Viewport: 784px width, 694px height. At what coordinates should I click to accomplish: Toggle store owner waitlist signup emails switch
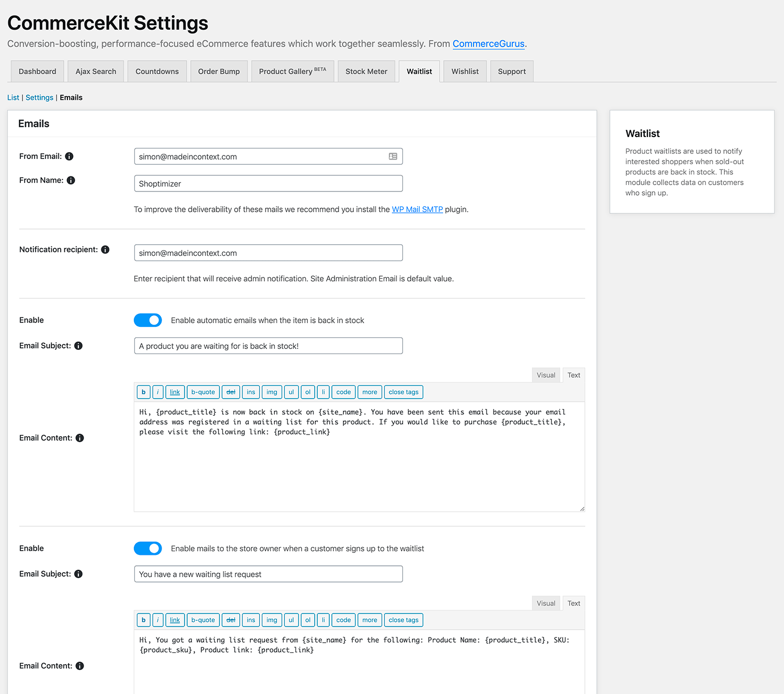pyautogui.click(x=148, y=548)
